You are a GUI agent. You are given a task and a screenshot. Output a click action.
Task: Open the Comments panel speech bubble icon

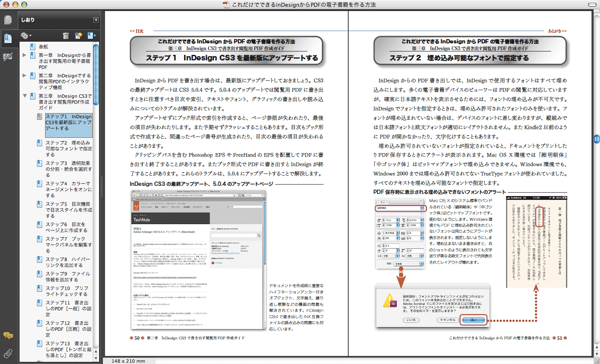tap(8, 336)
